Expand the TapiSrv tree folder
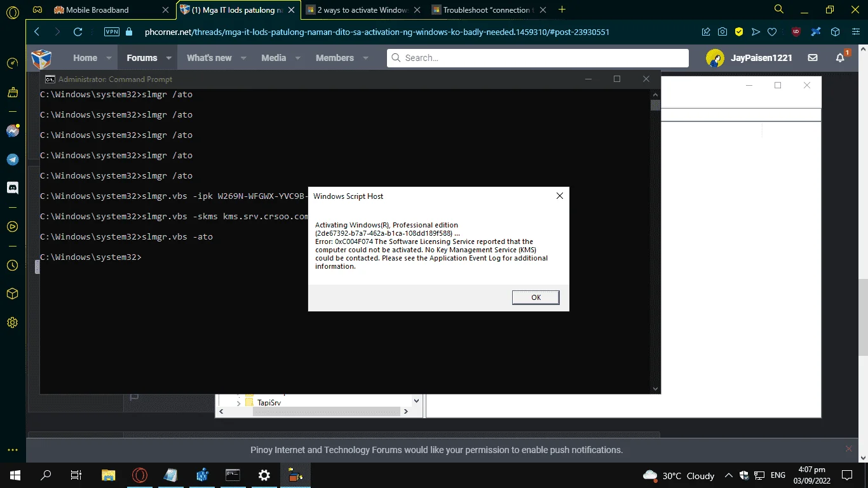This screenshot has height=488, width=868. 239,403
